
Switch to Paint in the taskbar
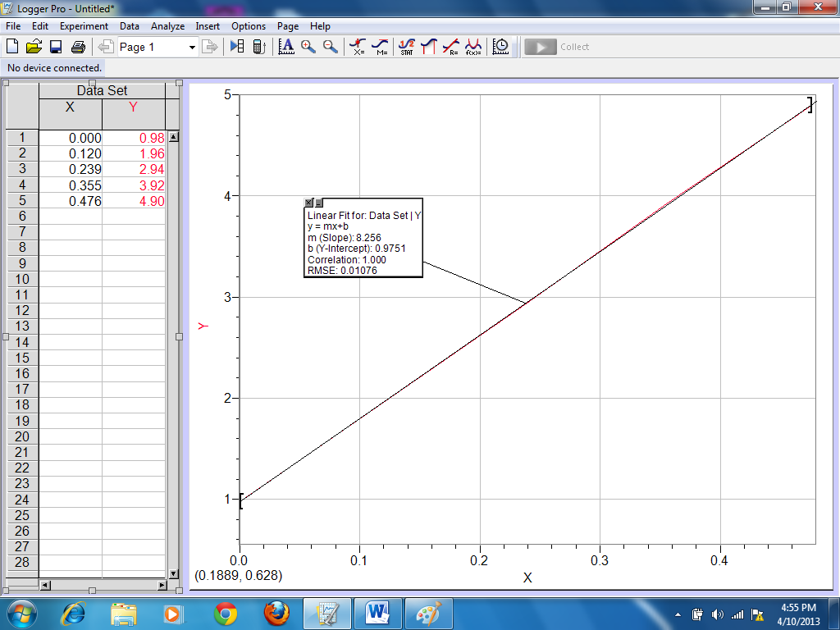coord(428,614)
